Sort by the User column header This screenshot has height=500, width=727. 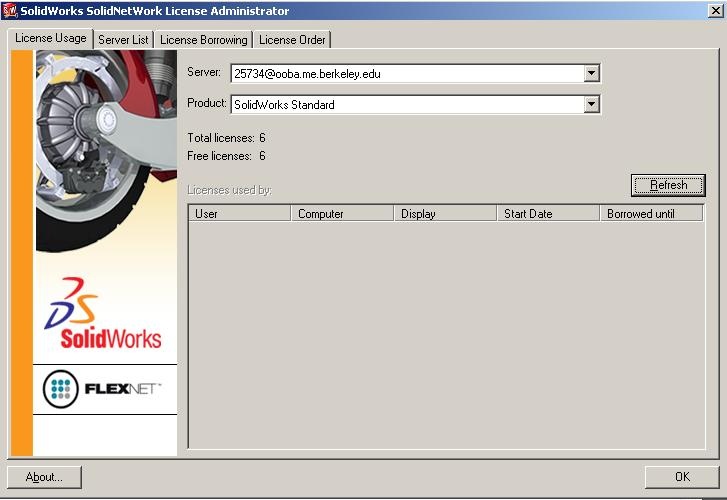(x=239, y=213)
